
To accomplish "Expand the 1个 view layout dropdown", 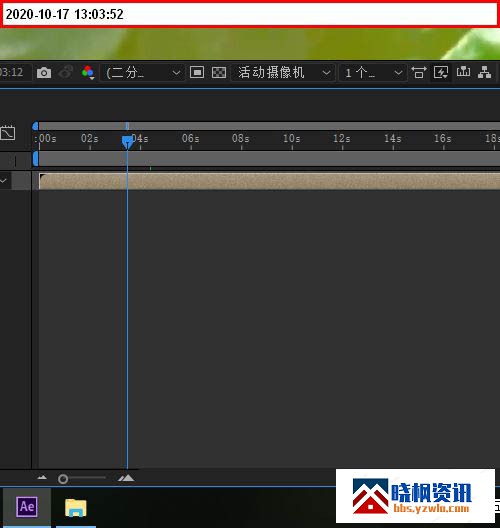I will [373, 73].
